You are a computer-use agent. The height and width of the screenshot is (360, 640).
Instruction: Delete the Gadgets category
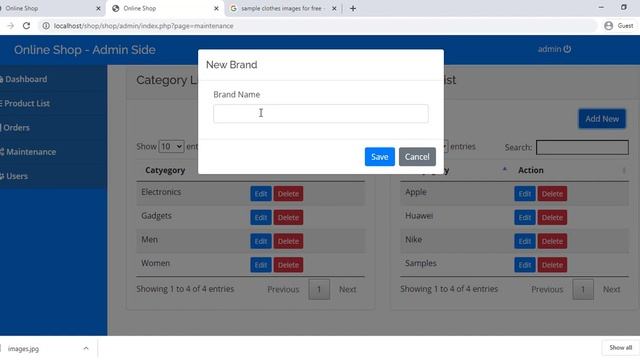point(288,218)
